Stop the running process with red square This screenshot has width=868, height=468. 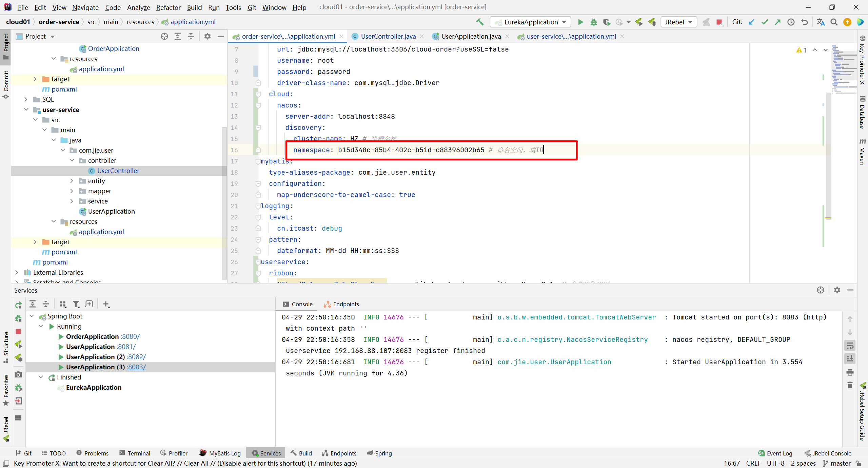click(719, 22)
